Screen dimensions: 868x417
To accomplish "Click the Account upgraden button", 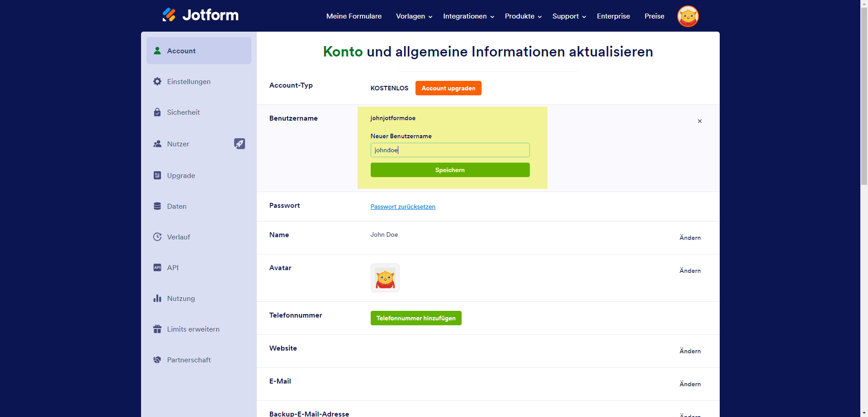I will tap(448, 88).
